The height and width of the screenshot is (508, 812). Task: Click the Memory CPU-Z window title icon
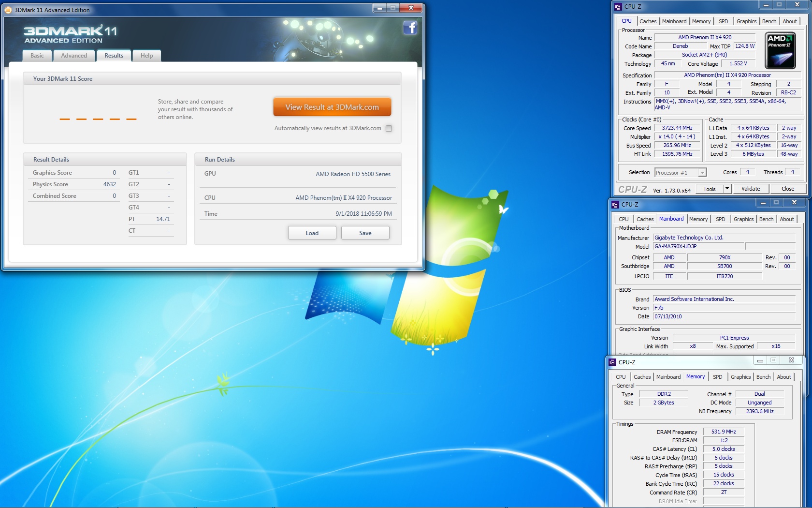[612, 362]
